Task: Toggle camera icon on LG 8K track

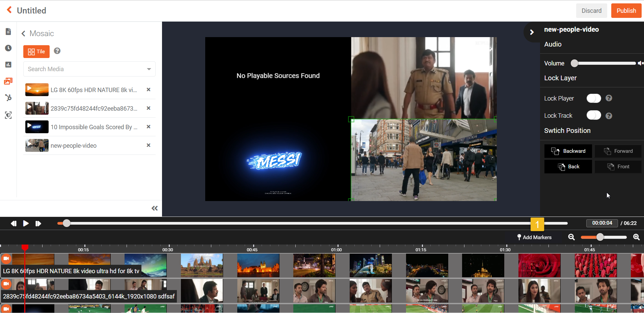Action: tap(6, 259)
